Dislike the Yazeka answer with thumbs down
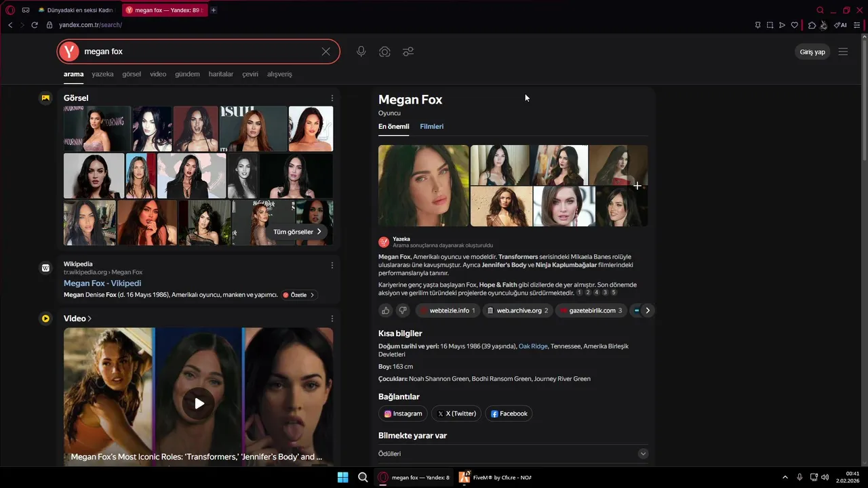 point(403,310)
